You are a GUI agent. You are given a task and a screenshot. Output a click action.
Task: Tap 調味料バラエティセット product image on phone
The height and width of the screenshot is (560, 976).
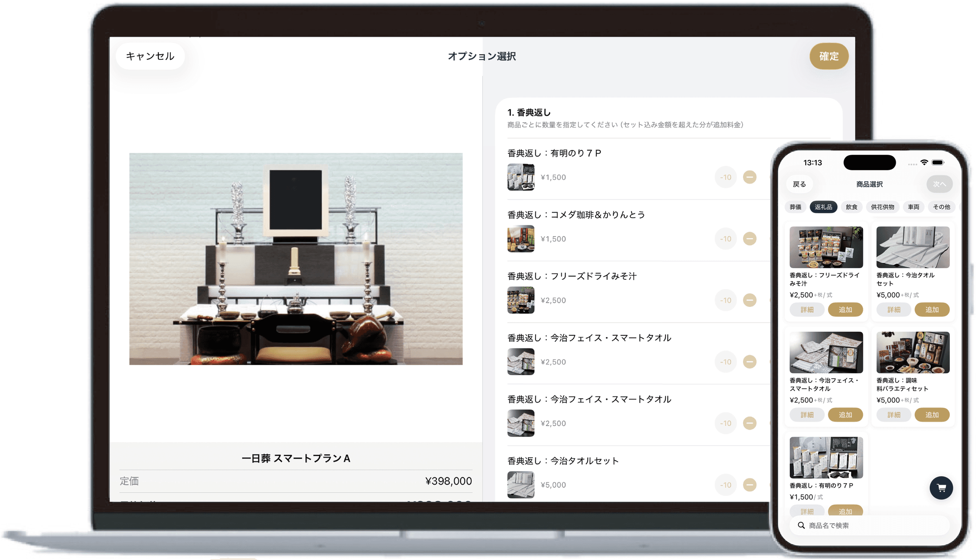(x=913, y=352)
